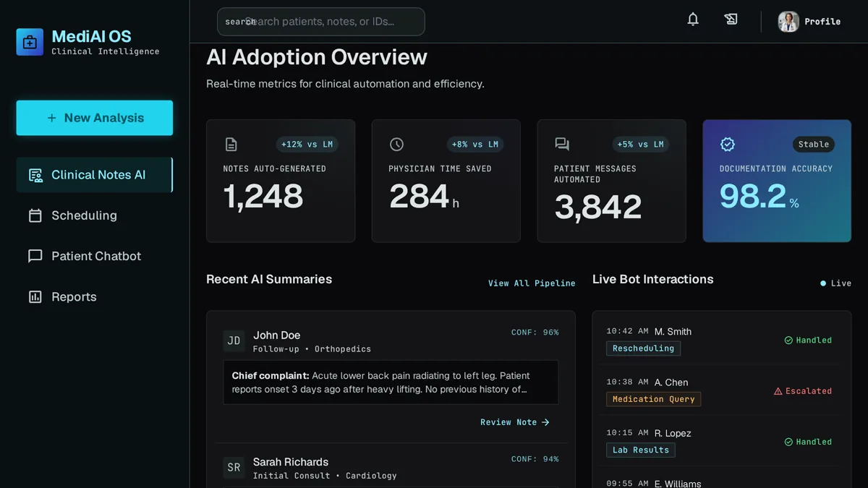Click the Live Bot Interactions heading
This screenshot has height=488, width=868.
click(653, 279)
